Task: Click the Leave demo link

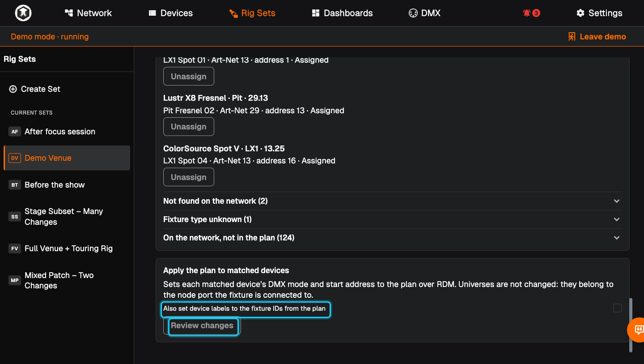Action: coord(597,37)
